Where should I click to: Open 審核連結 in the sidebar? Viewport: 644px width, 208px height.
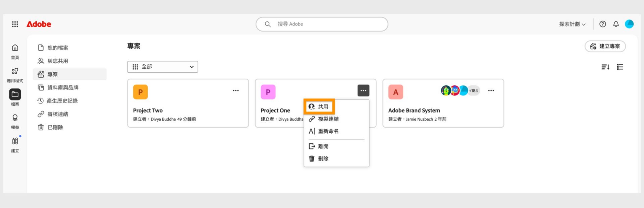point(70,114)
